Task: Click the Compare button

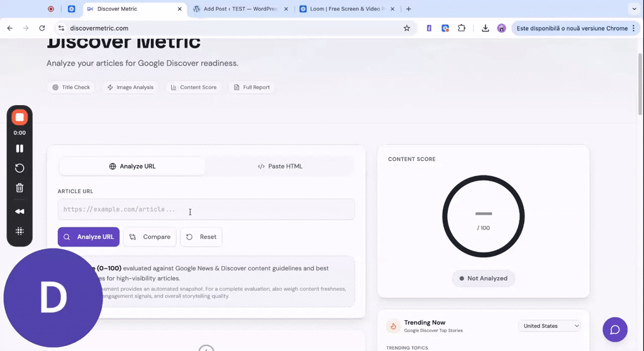Action: point(150,237)
